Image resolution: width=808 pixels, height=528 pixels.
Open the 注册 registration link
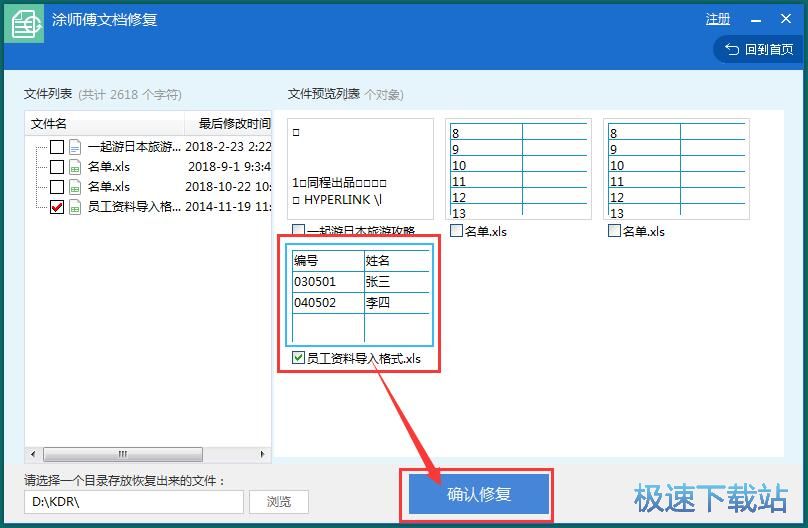(718, 19)
